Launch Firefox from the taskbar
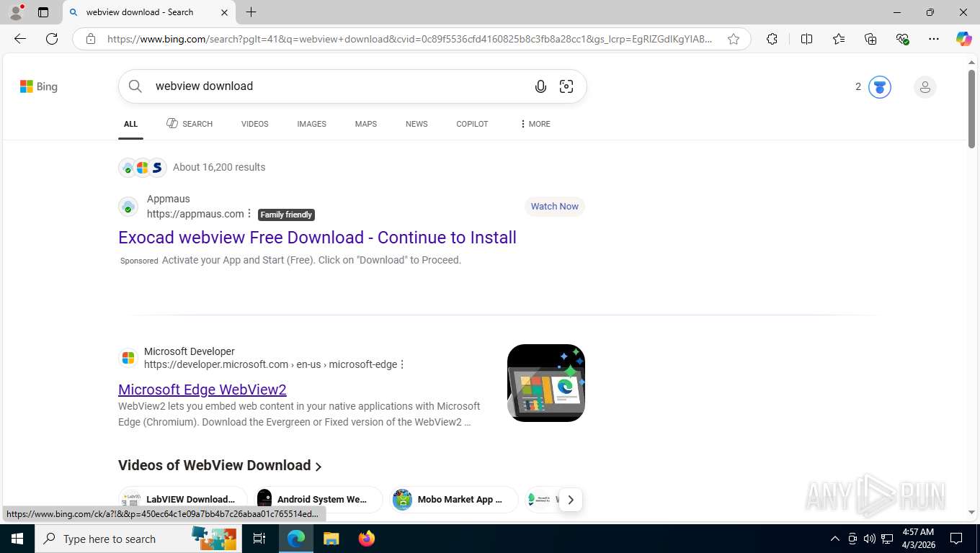This screenshot has width=980, height=553. 367,539
